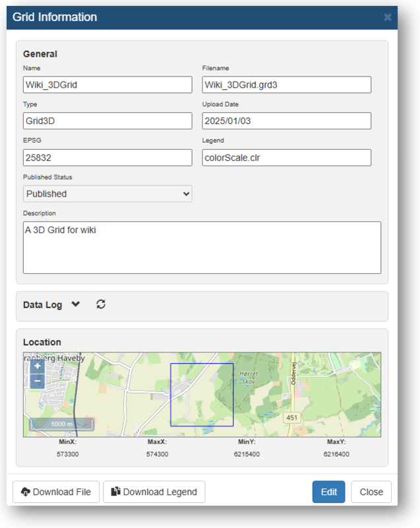
Task: Click the MinX value 573300
Action: (68, 454)
